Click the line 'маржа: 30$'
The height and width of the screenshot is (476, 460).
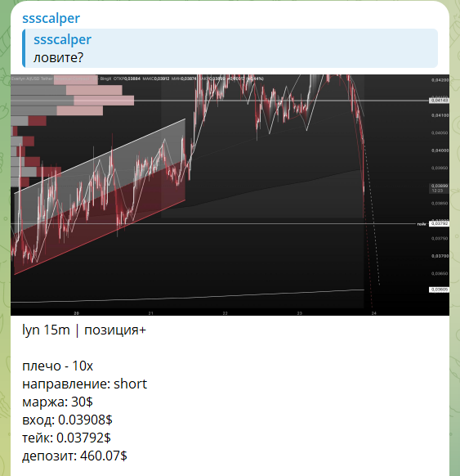pyautogui.click(x=58, y=402)
